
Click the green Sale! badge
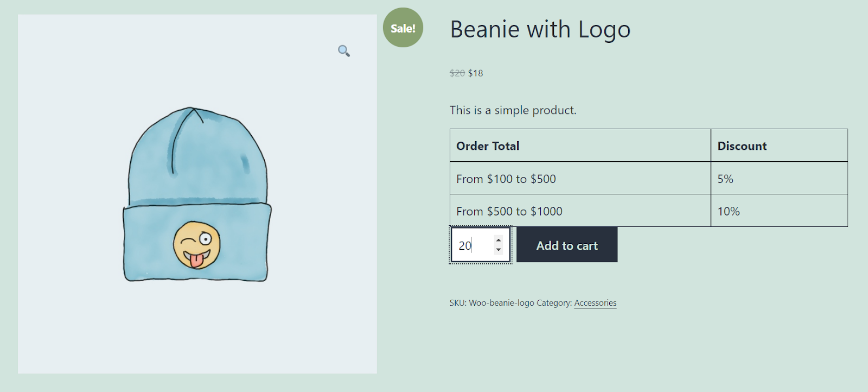403,28
